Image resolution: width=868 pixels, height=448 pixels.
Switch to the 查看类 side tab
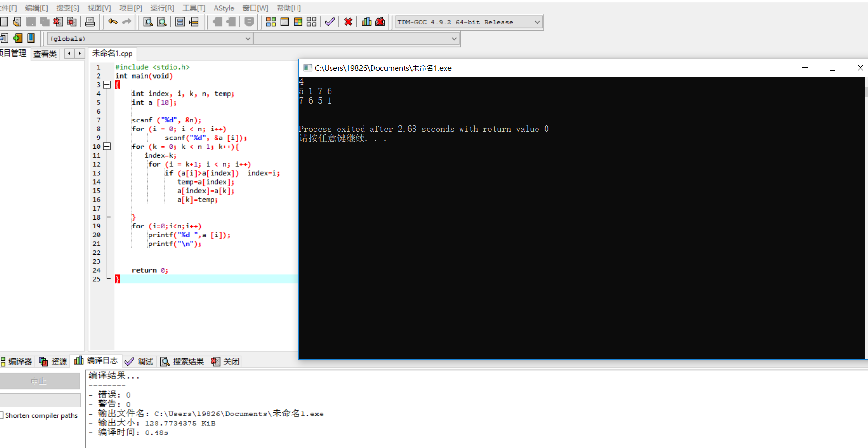click(x=45, y=54)
